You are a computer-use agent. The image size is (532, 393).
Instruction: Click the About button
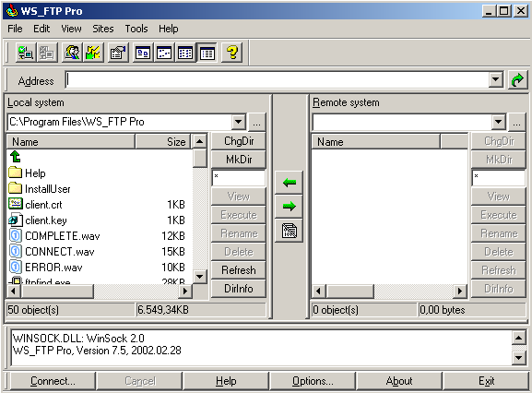(x=399, y=381)
